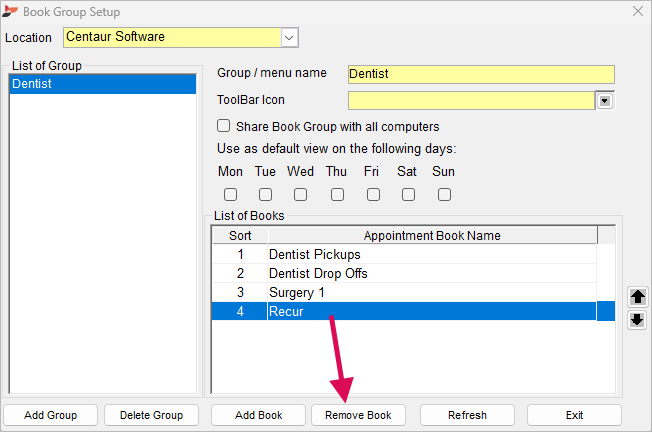Click the Book Group Setup app icon
Screen dimensions: 652x432
pyautogui.click(x=10, y=12)
